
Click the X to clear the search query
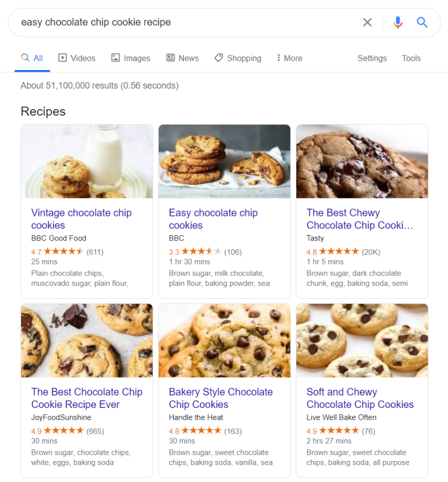click(x=367, y=22)
